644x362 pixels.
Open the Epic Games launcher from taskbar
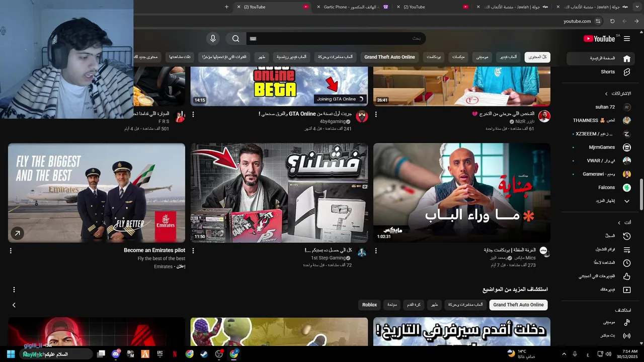pos(160,354)
